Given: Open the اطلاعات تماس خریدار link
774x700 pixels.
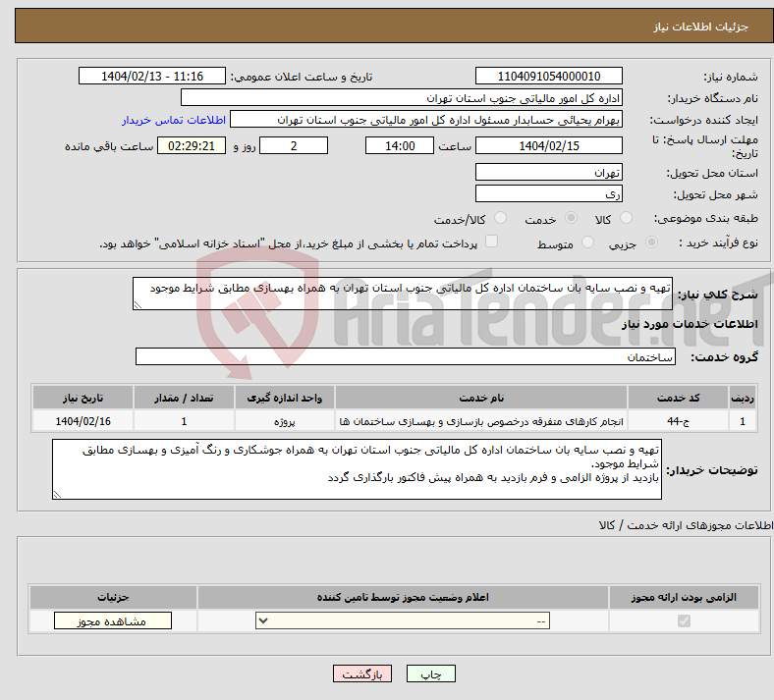Looking at the screenshot, I should (174, 120).
